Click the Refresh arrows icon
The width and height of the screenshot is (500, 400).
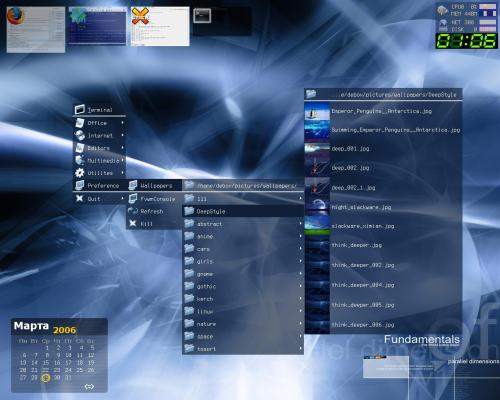point(133,211)
